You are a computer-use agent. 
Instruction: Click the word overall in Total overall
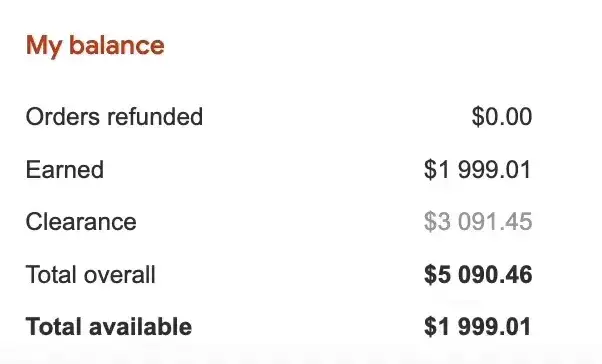click(119, 275)
